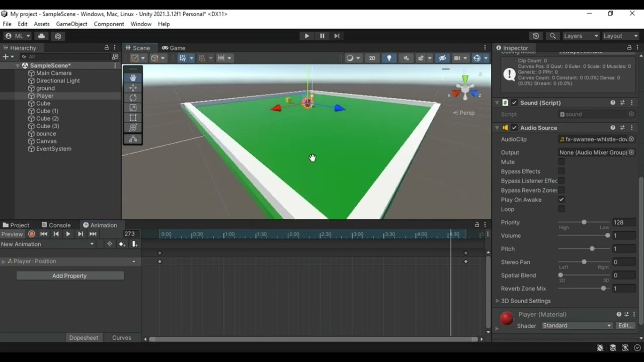The height and width of the screenshot is (362, 644).
Task: Click the Step frame button
Action: 337,36
